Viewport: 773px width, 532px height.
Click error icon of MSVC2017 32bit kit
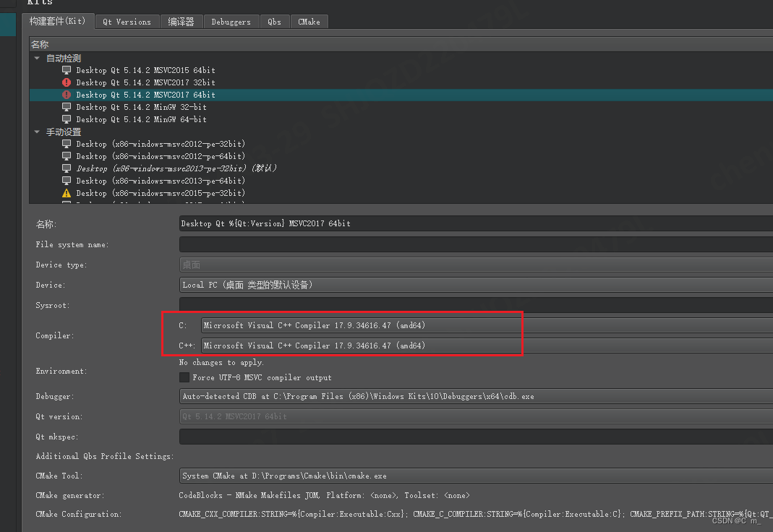tap(67, 82)
